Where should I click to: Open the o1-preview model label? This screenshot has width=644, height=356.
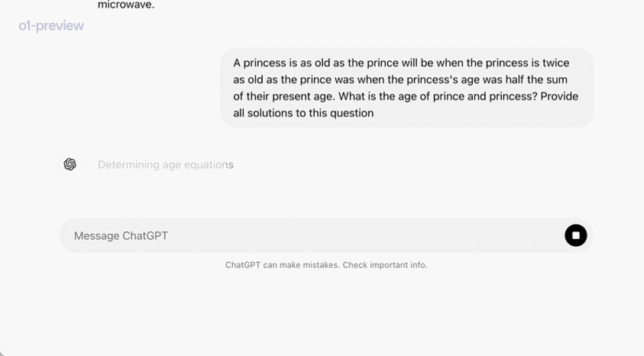tap(51, 25)
